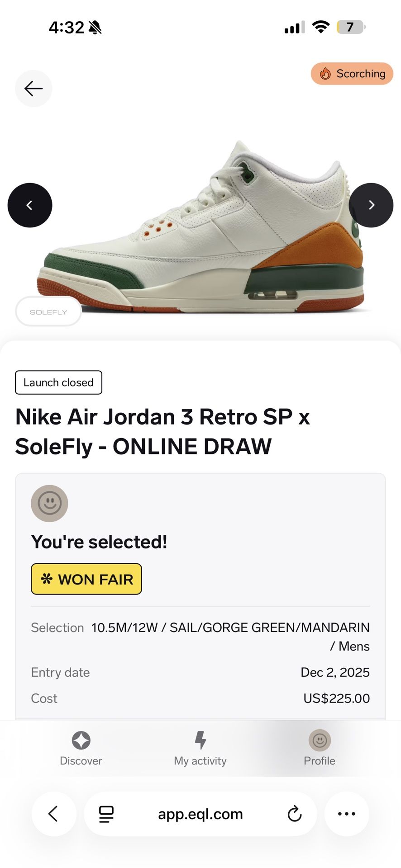This screenshot has width=401, height=868.
Task: Tap the battery indicator in the status bar
Action: coord(350,27)
